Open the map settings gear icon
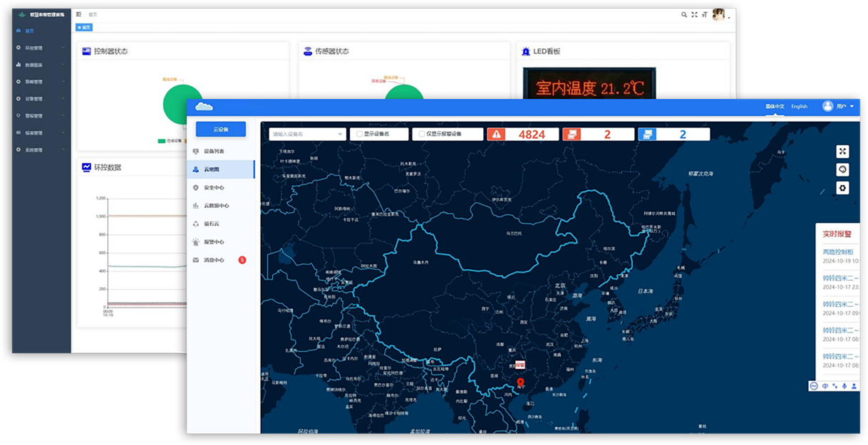868x445 pixels. click(x=843, y=188)
